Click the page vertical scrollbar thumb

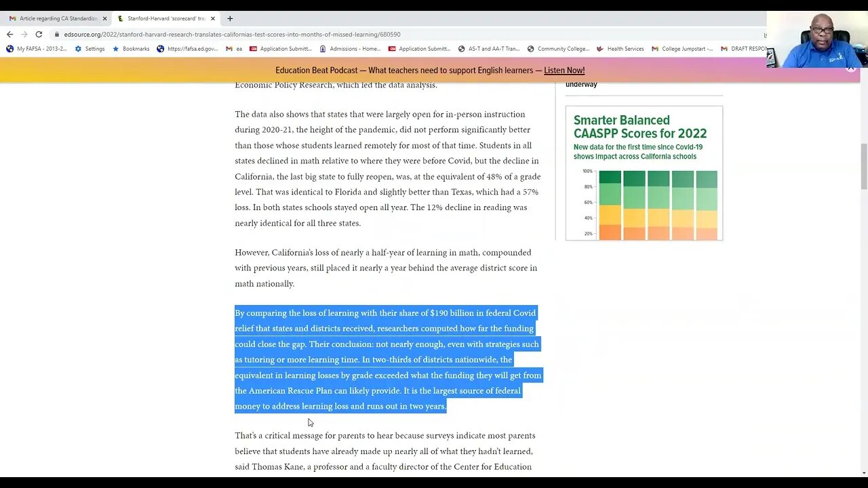864,167
